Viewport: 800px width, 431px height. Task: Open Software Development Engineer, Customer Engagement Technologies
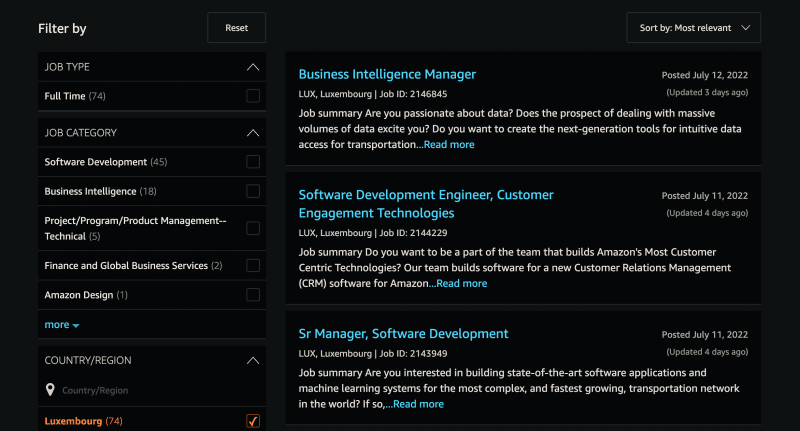coord(426,204)
